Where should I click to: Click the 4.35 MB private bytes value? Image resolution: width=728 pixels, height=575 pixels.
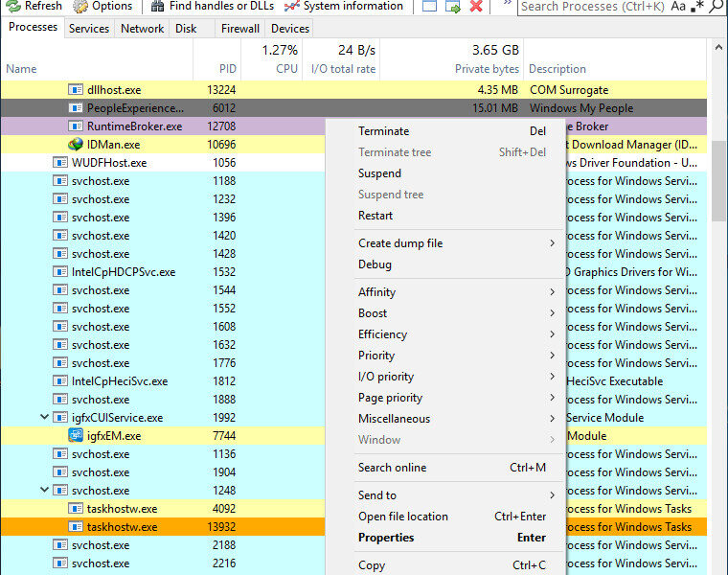tap(497, 90)
